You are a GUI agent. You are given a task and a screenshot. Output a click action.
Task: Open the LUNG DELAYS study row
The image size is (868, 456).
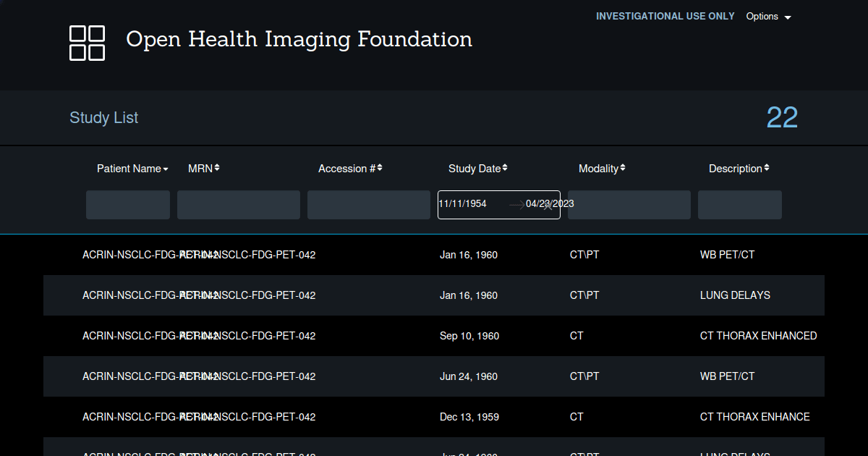click(x=434, y=295)
